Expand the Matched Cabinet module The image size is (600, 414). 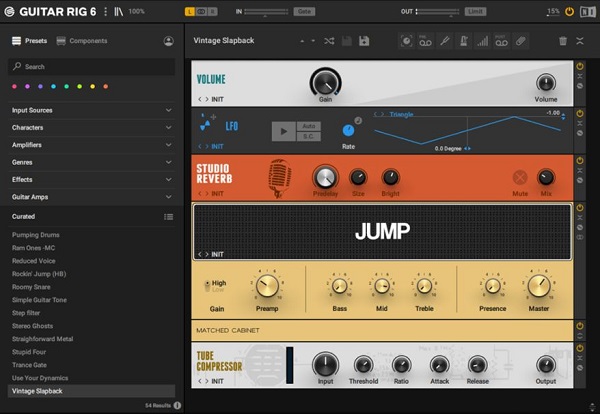click(580, 336)
